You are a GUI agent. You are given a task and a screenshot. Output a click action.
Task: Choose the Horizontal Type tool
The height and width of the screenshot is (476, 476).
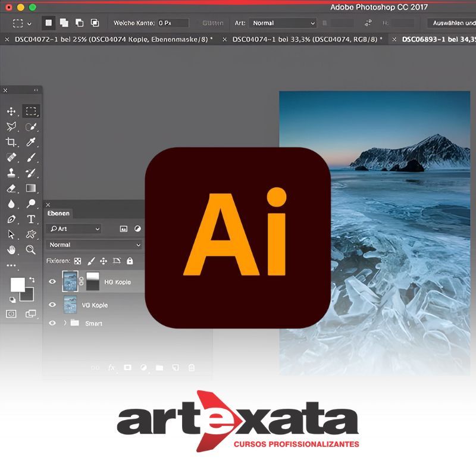[31, 219]
